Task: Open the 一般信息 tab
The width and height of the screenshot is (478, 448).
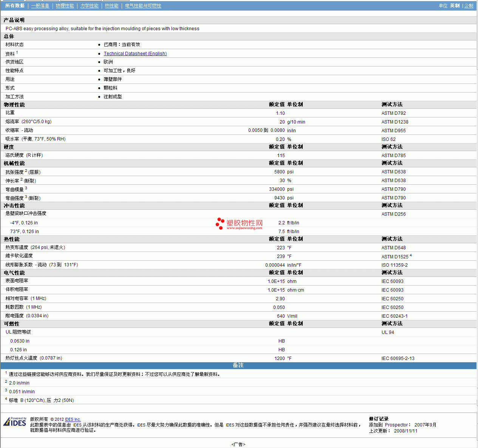Action: click(40, 6)
